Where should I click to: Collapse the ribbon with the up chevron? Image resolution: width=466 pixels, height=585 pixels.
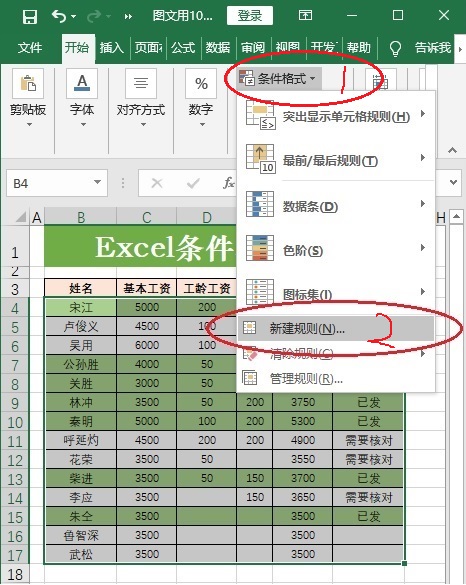point(452,150)
